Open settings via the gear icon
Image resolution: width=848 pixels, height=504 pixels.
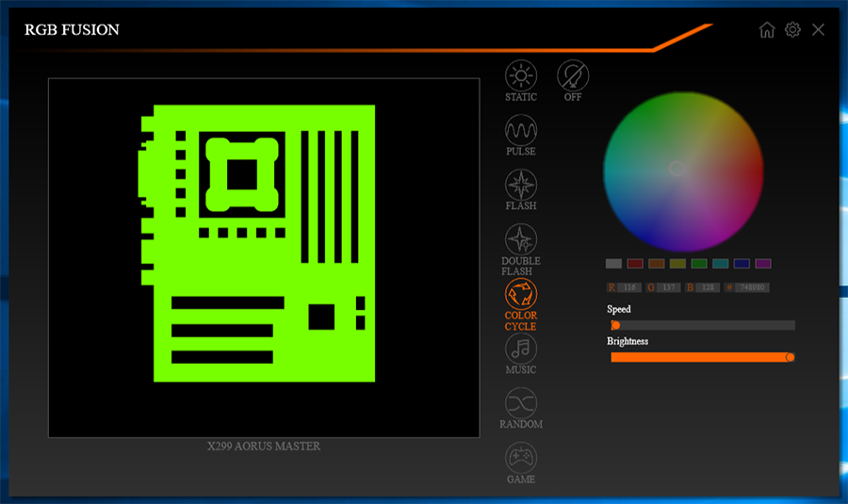pos(792,29)
